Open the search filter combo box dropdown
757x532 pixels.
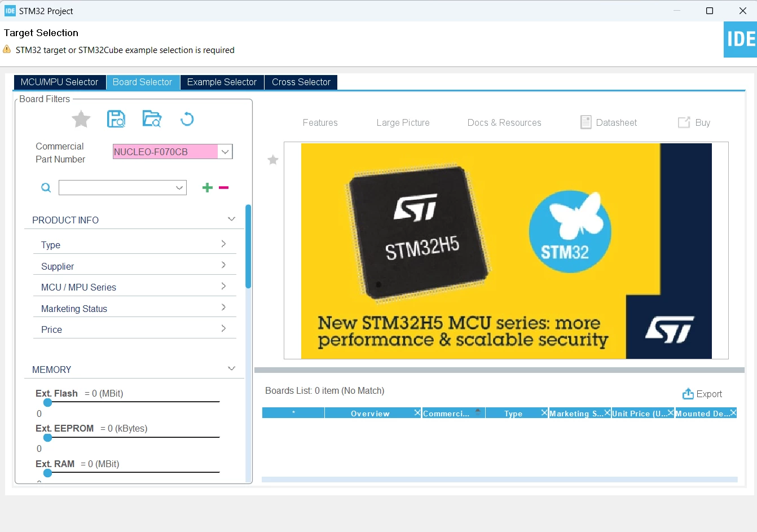pyautogui.click(x=179, y=188)
